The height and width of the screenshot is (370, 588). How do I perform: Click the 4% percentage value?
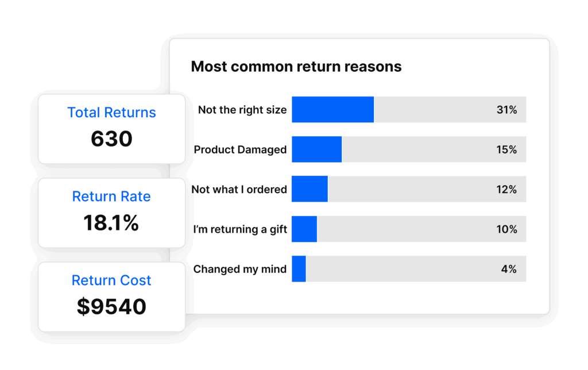pos(509,269)
